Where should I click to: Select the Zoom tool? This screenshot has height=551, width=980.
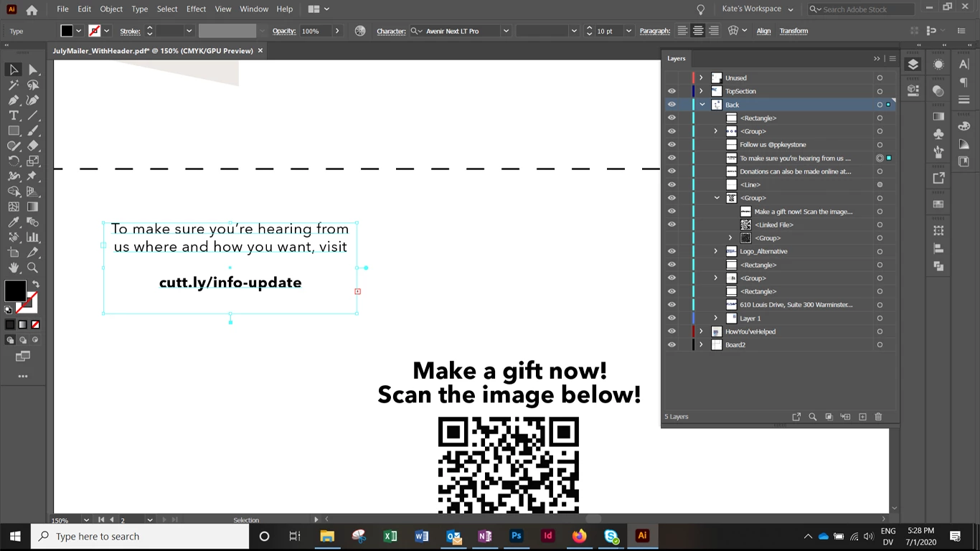[33, 268]
